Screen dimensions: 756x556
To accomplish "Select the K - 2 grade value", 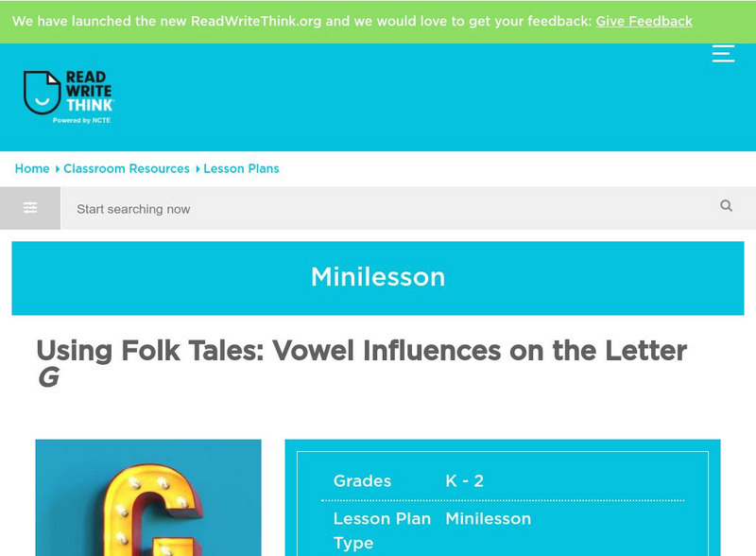I will (x=465, y=480).
